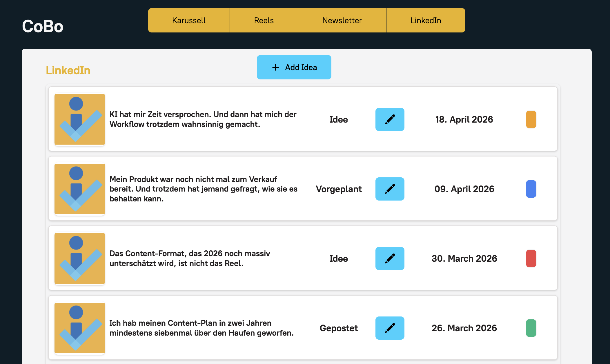This screenshot has width=610, height=364.
Task: Click the orange color swatch
Action: pyautogui.click(x=531, y=119)
